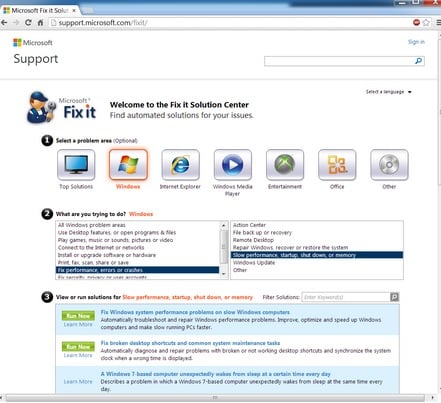This screenshot has height=403, width=441.
Task: Go to the browser Home page icon
Action: pyautogui.click(x=40, y=23)
